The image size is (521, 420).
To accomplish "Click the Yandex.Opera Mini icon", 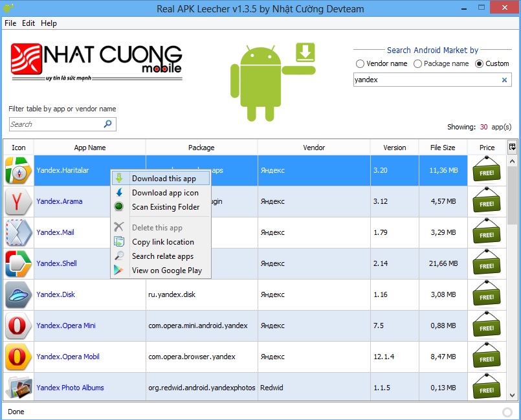I will point(19,326).
